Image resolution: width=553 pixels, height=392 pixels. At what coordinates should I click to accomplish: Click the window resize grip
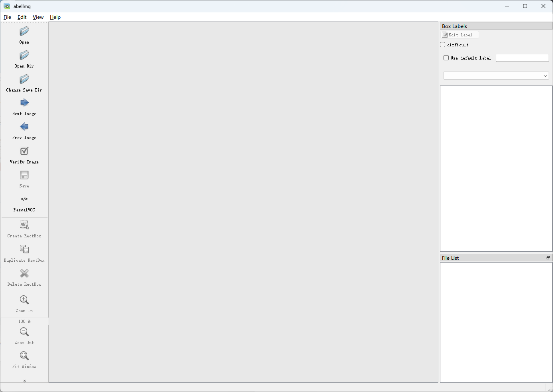coord(550,388)
